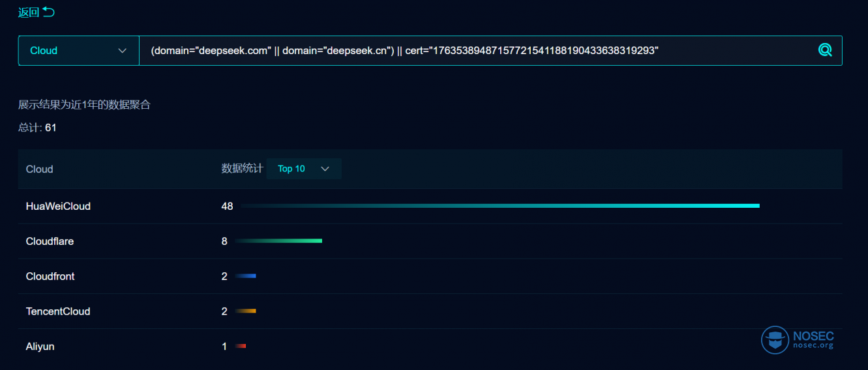The width and height of the screenshot is (868, 370).
Task: Click the 总计: 61 total text
Action: pyautogui.click(x=37, y=128)
